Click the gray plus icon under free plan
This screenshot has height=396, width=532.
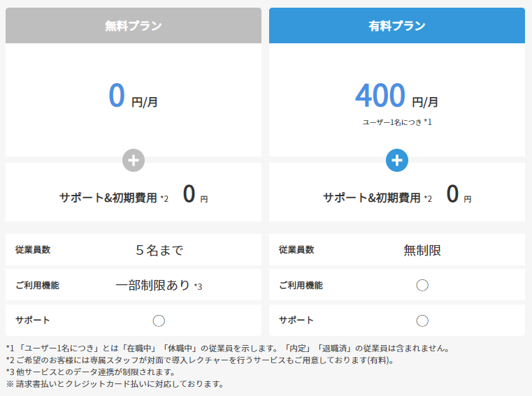134,160
